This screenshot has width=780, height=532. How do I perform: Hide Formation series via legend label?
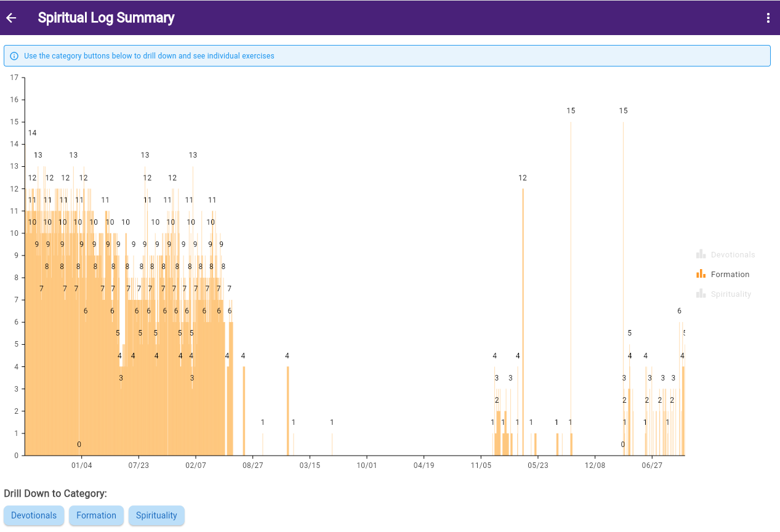[x=730, y=274]
